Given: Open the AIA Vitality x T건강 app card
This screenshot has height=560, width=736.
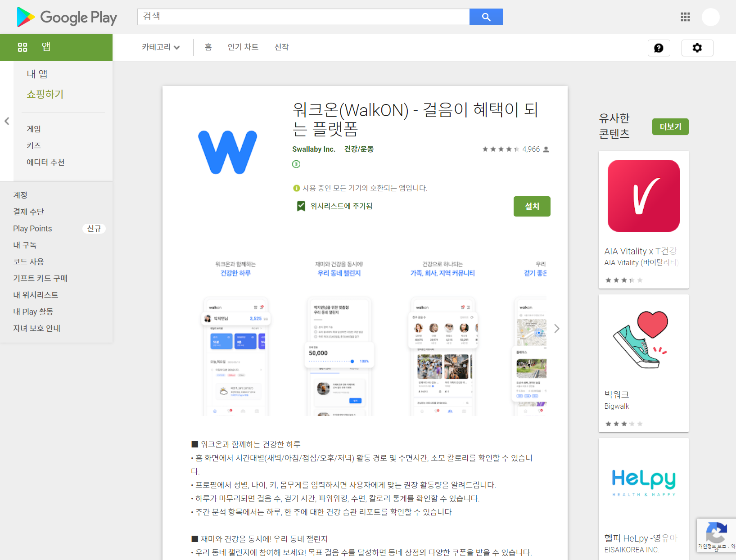Looking at the screenshot, I should [644, 220].
